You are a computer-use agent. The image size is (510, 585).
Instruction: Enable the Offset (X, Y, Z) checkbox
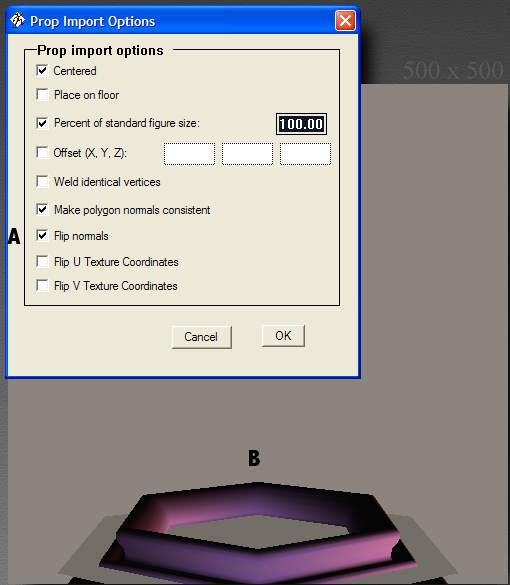(x=42, y=152)
